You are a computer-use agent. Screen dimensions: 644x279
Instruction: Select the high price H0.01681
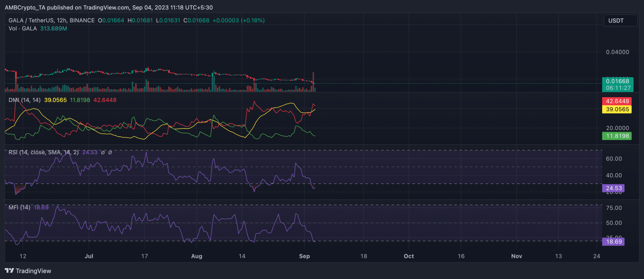(140, 20)
